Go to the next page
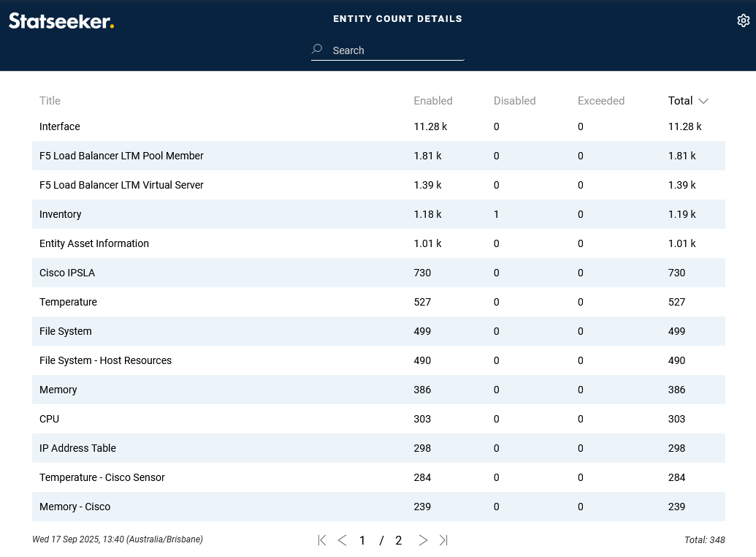This screenshot has width=756, height=557. tap(423, 540)
